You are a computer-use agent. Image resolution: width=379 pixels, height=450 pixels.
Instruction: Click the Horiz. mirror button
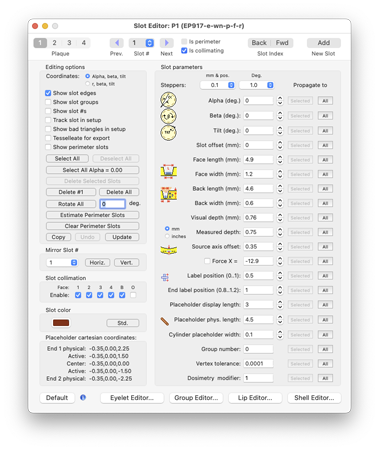pyautogui.click(x=97, y=263)
